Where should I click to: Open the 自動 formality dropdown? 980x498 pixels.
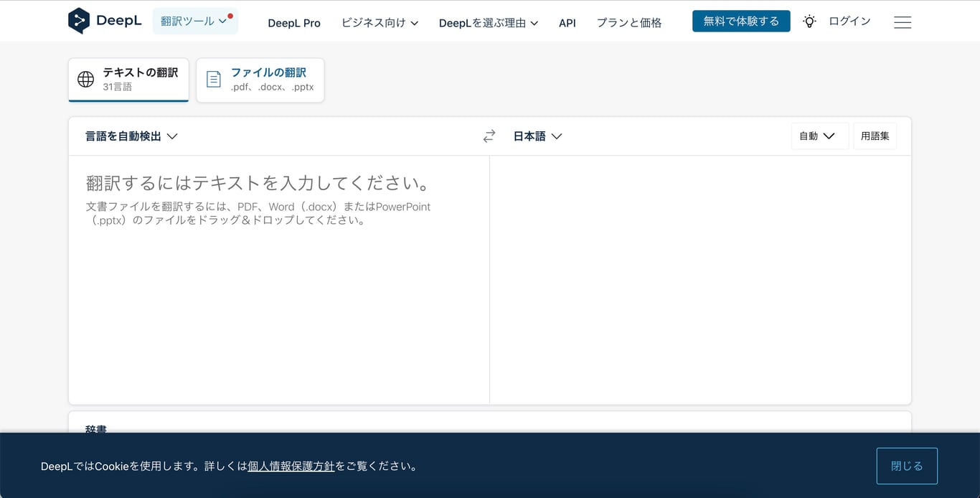(x=820, y=136)
